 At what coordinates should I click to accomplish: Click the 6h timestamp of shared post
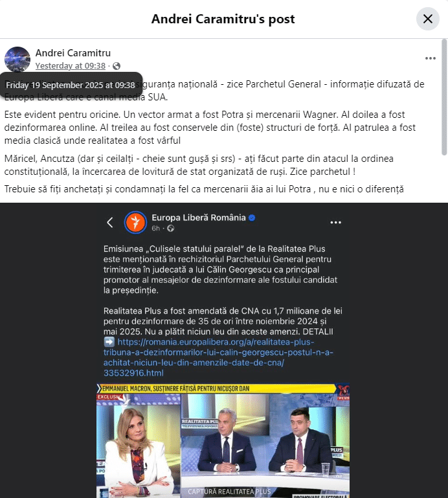[x=155, y=229]
